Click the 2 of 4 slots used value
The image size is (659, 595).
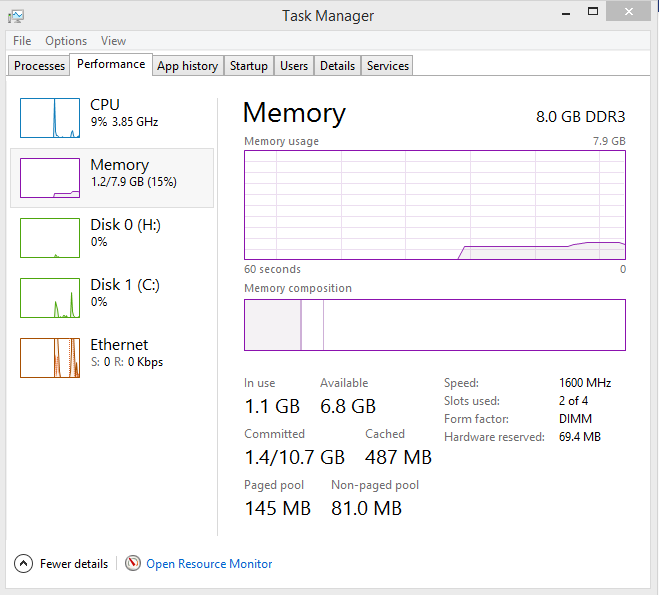(573, 401)
